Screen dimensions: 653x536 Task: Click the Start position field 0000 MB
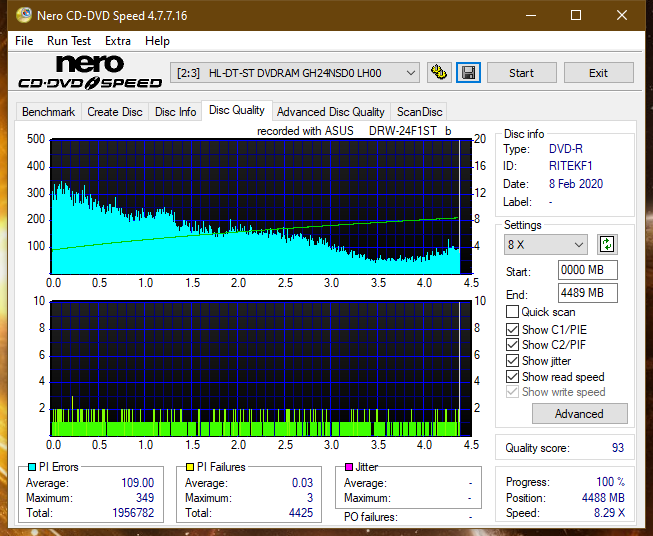point(588,270)
